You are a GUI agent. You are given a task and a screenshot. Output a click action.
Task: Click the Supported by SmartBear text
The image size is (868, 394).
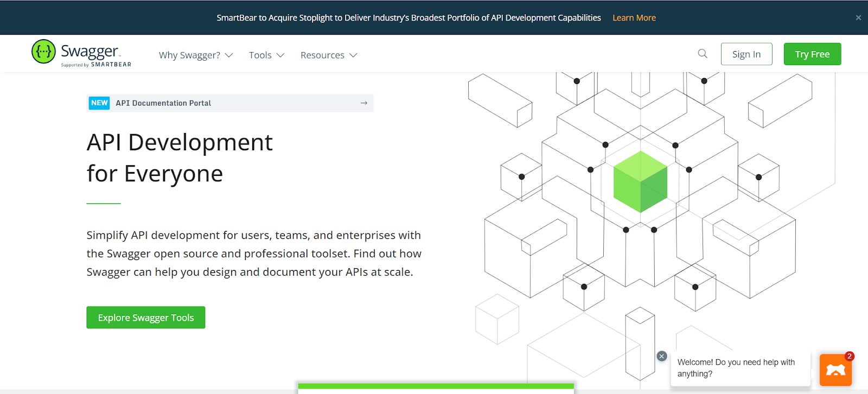[x=96, y=65]
